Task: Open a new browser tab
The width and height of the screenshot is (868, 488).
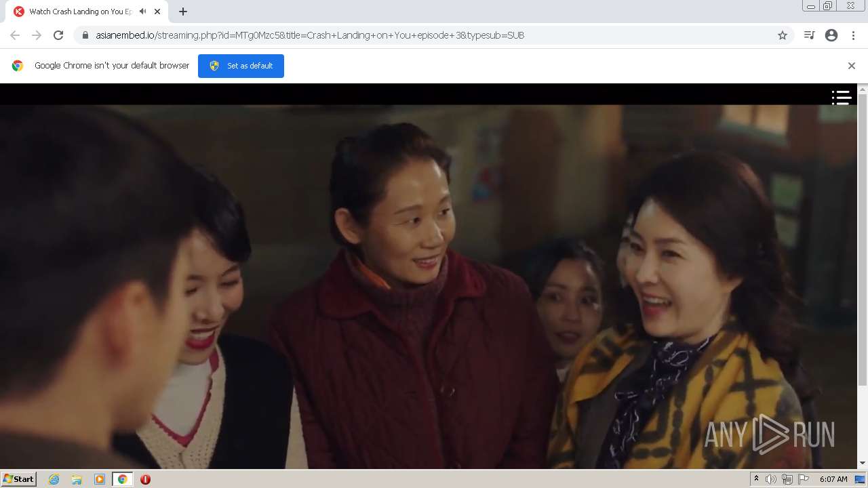Action: tap(183, 12)
